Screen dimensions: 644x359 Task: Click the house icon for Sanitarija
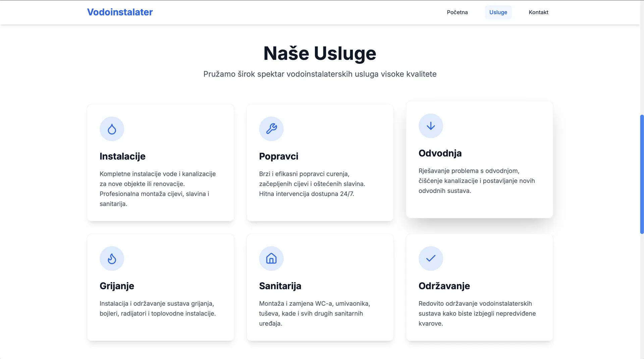tap(271, 259)
